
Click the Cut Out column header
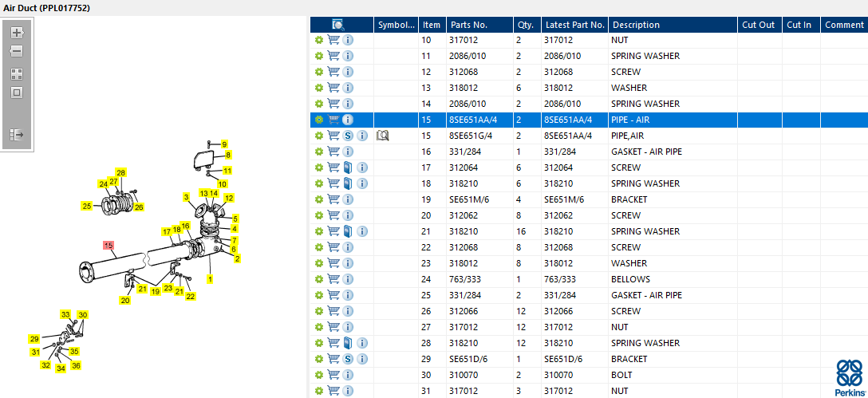tap(759, 25)
